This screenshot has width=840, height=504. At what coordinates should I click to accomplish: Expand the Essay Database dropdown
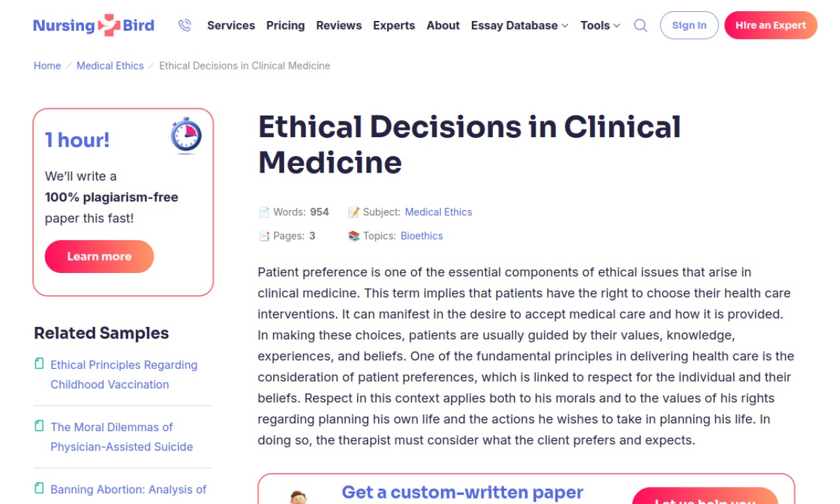coord(519,26)
